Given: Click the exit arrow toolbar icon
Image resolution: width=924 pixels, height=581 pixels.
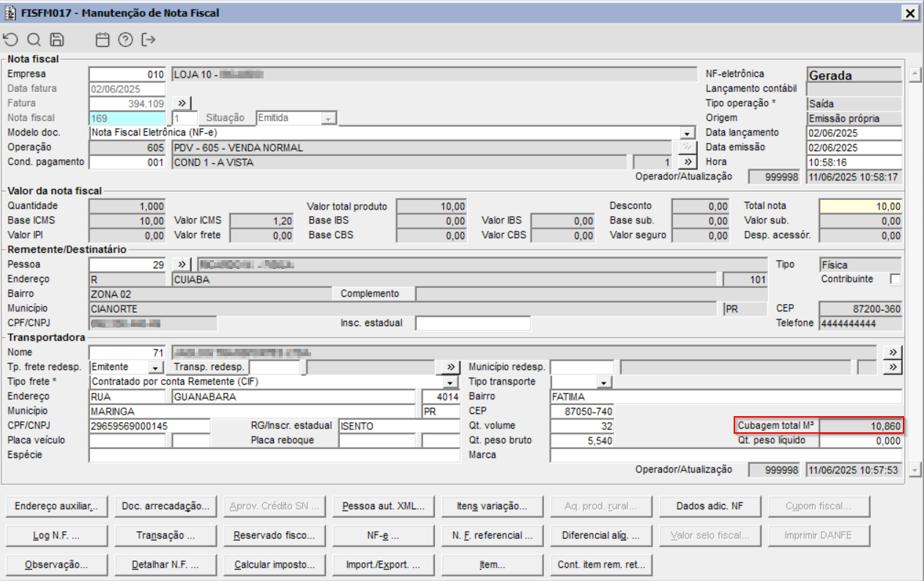Looking at the screenshot, I should (149, 40).
